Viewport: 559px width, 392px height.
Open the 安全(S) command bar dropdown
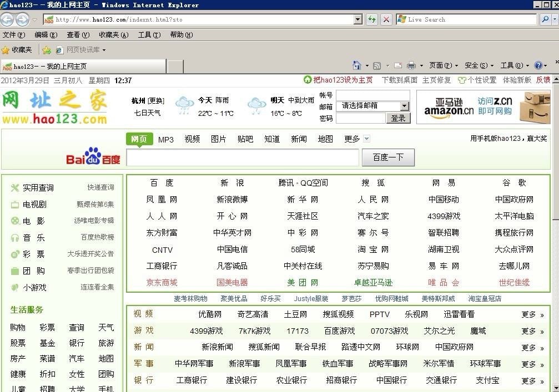coord(479,65)
